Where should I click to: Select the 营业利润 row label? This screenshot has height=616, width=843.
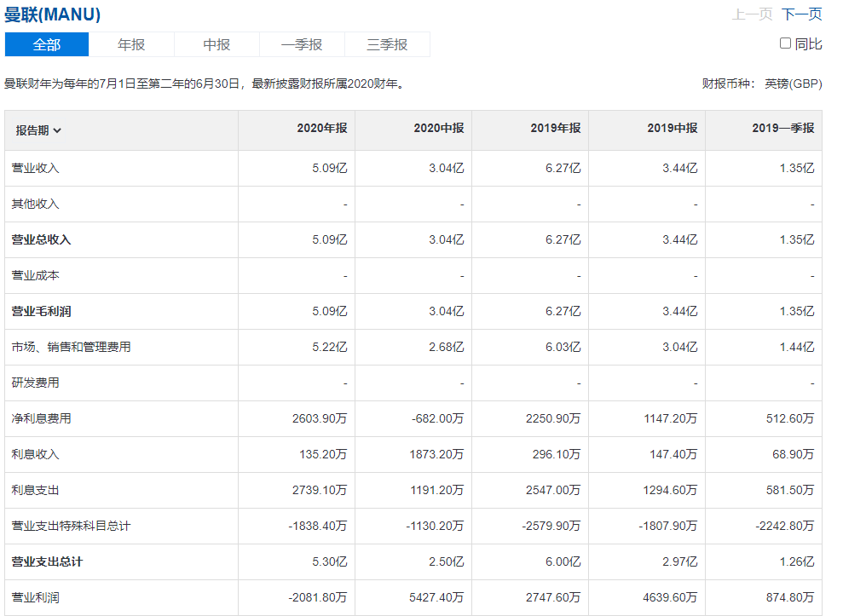35,598
